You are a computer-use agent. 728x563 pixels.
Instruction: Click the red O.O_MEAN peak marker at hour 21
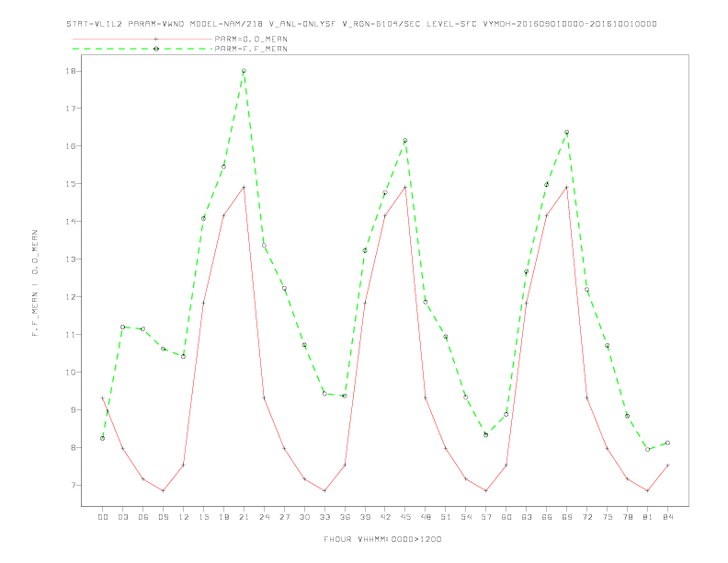[x=244, y=187]
